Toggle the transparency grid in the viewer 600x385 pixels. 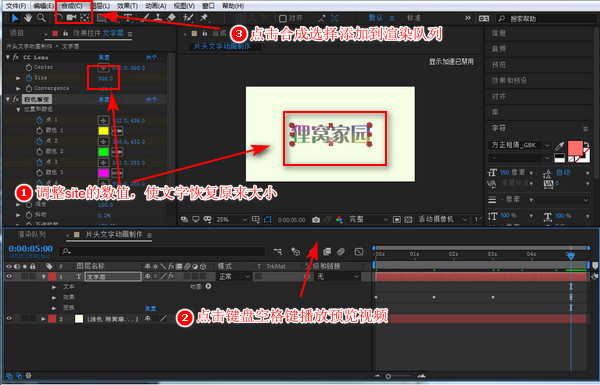pyautogui.click(x=408, y=220)
